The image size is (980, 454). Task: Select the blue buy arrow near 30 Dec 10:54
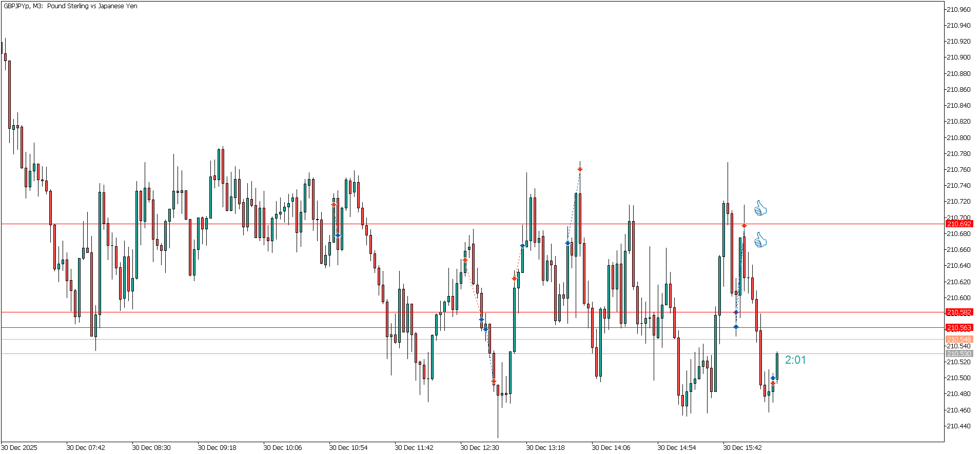coord(338,235)
